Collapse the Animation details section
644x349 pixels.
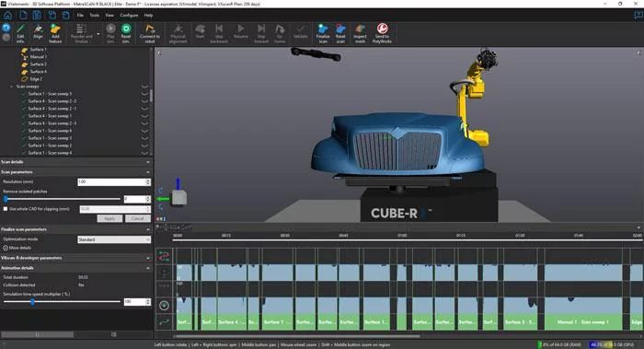click(x=148, y=268)
